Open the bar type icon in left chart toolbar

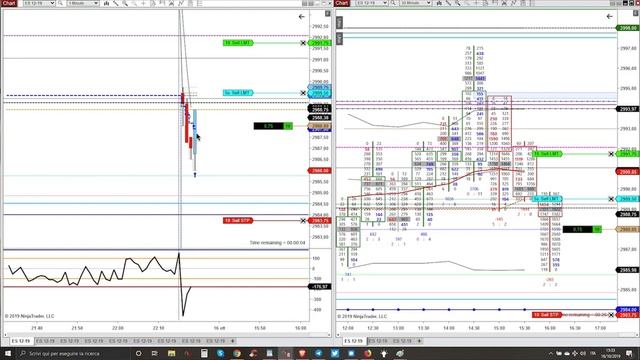pos(106,3)
